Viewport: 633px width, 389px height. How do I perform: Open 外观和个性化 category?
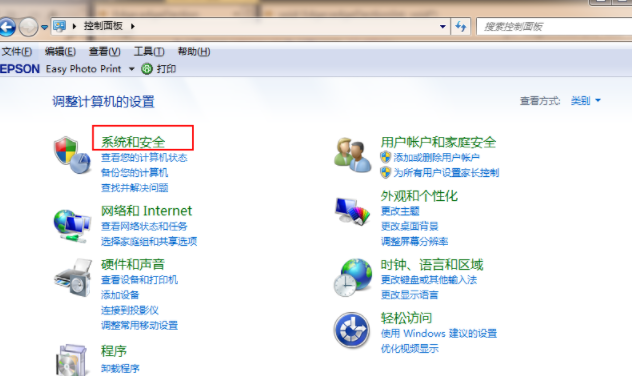pyautogui.click(x=419, y=196)
